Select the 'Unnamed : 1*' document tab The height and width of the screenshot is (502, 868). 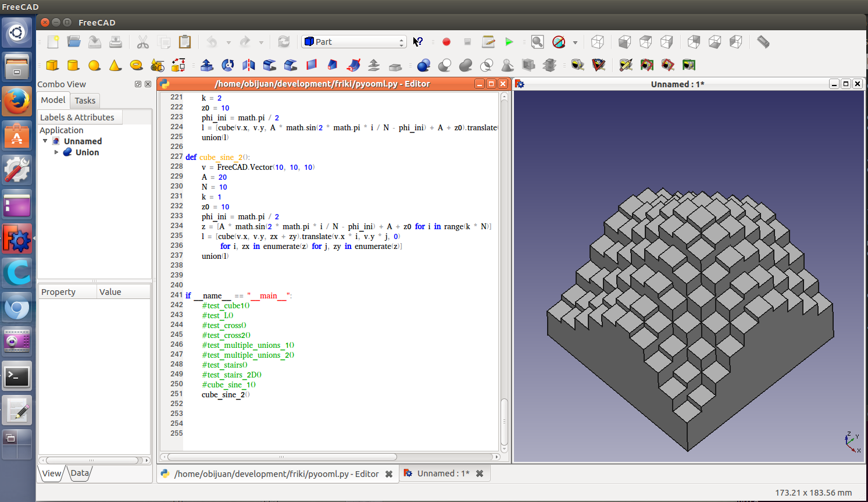coord(443,473)
